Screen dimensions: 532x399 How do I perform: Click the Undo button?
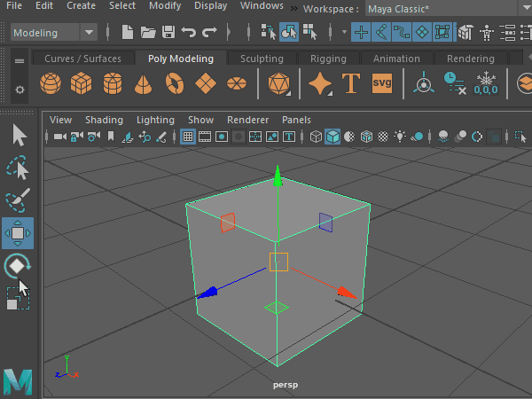188,33
